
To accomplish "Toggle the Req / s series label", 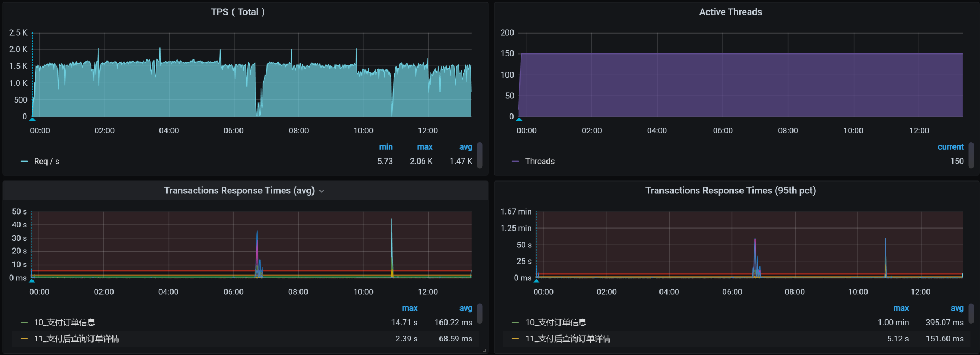I will (46, 162).
